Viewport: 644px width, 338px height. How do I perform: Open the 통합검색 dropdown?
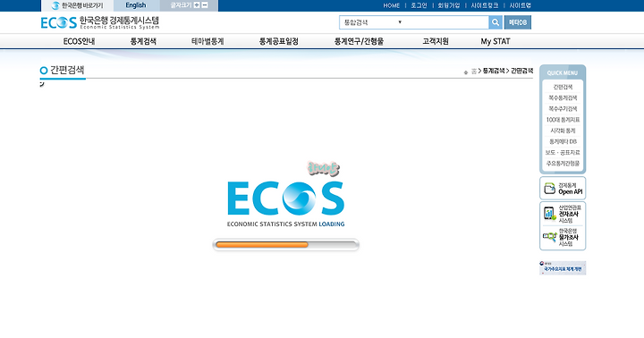click(373, 22)
